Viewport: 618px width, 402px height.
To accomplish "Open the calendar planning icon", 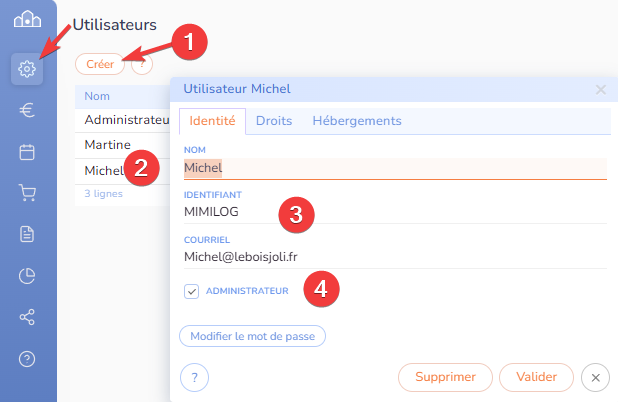I will tap(27, 152).
